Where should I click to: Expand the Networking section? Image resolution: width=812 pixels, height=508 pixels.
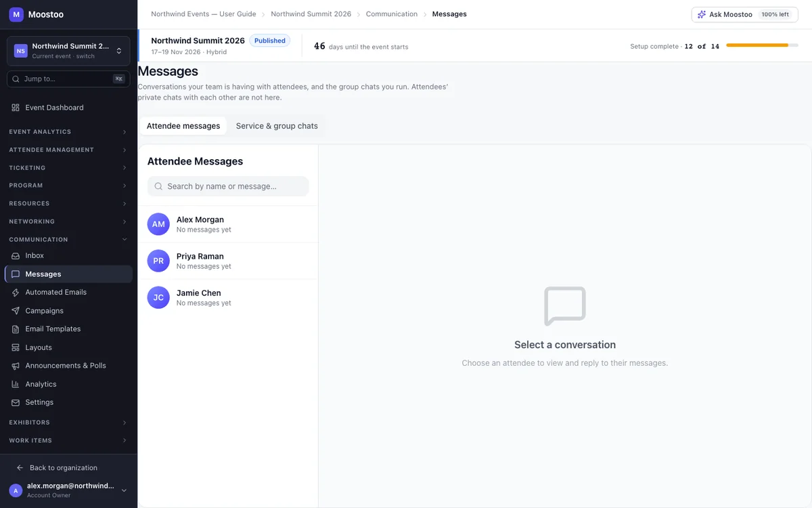coord(68,221)
